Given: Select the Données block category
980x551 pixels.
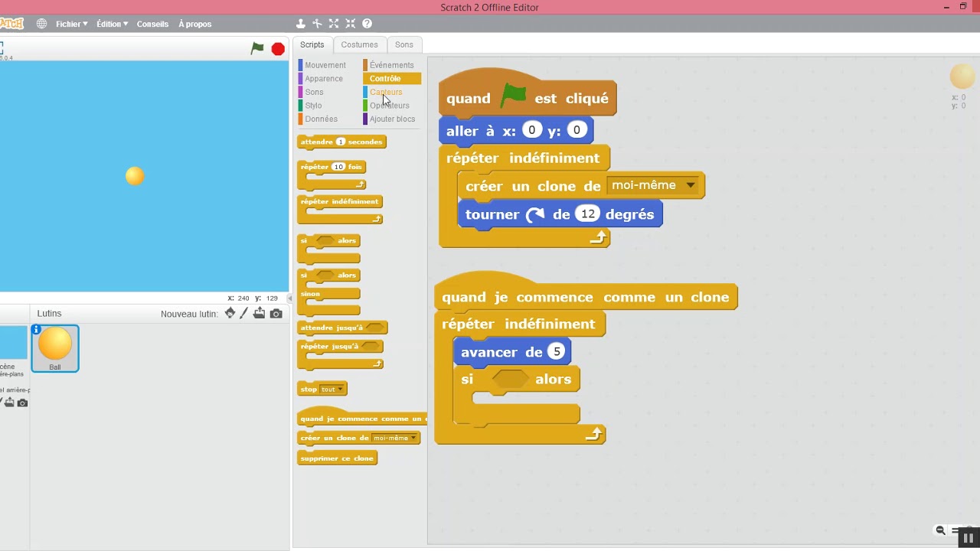Looking at the screenshot, I should click(x=321, y=119).
